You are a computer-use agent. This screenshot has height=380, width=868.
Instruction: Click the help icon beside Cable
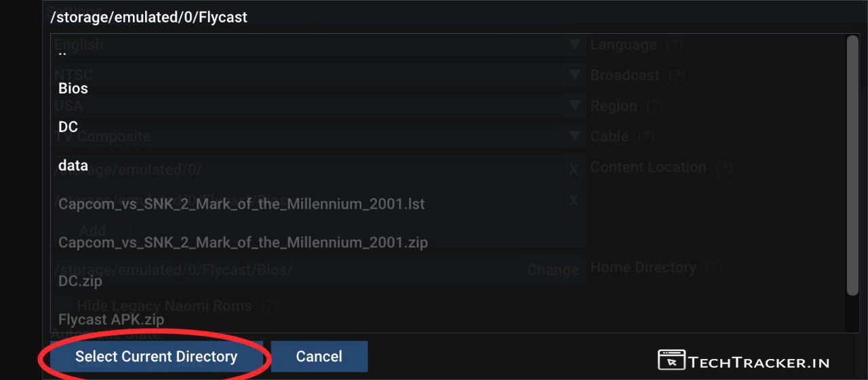[x=646, y=137]
